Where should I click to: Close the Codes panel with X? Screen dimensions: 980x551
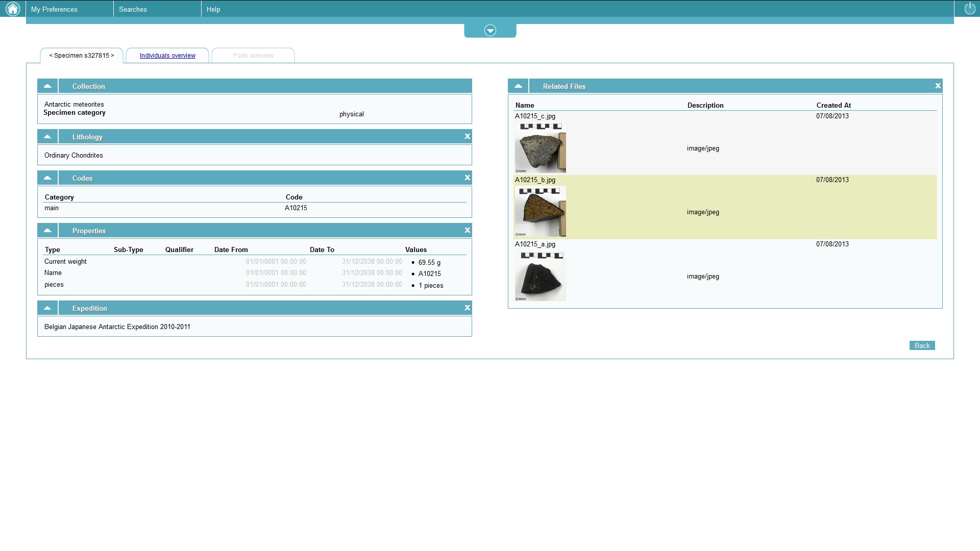click(467, 178)
